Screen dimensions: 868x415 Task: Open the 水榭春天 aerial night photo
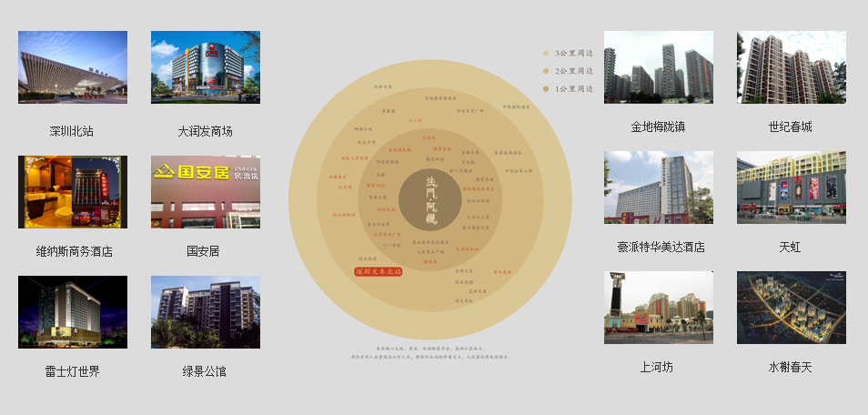point(791,308)
